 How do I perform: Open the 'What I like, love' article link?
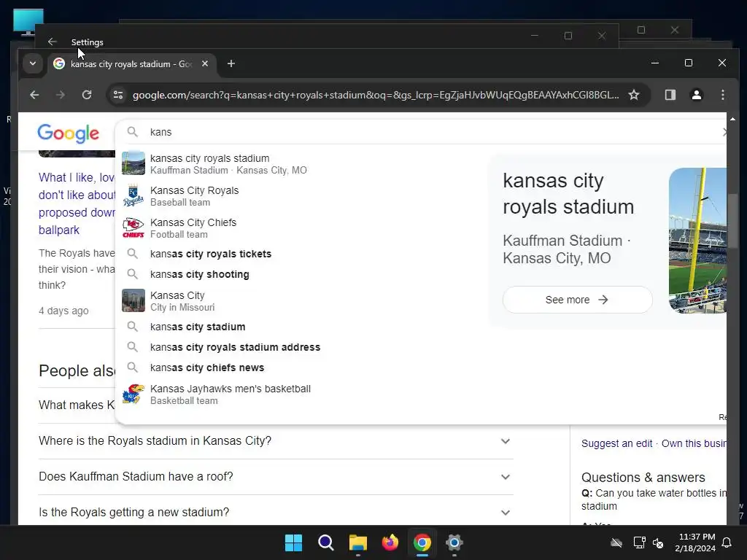pyautogui.click(x=76, y=204)
